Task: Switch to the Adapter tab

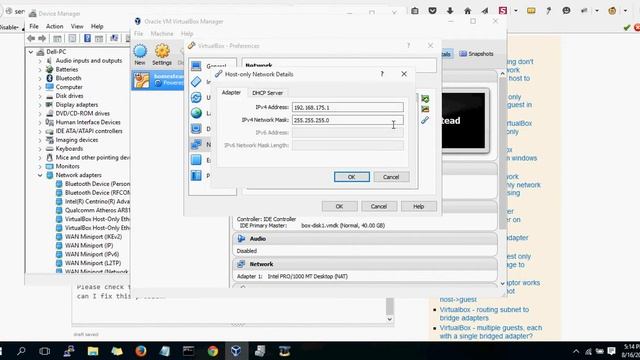Action: pyautogui.click(x=231, y=93)
